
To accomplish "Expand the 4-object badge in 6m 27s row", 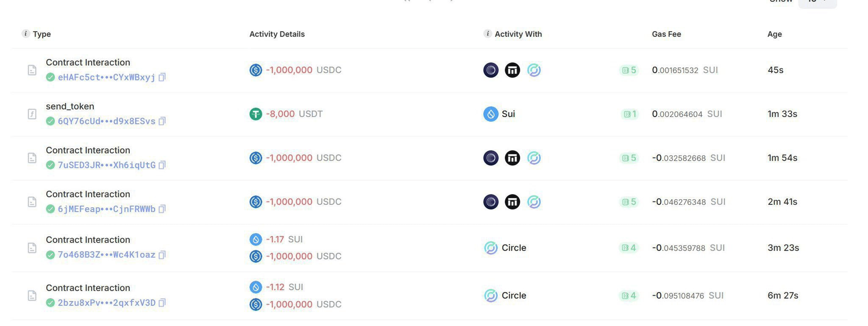I will pyautogui.click(x=629, y=295).
